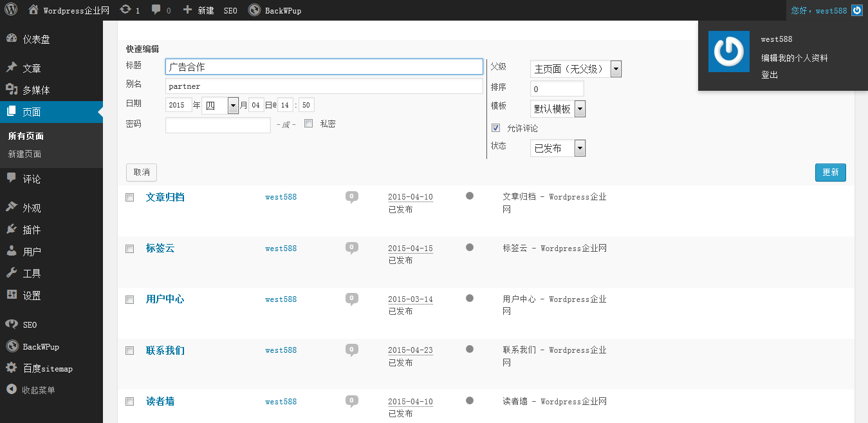Click into the 别名 slug input field
Viewport: 868px width, 423px height.
324,86
